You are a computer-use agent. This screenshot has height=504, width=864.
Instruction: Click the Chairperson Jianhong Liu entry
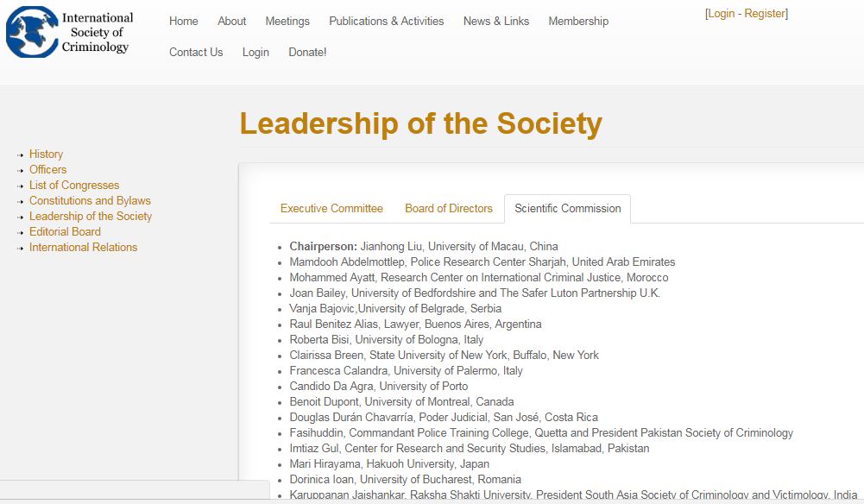tap(424, 246)
